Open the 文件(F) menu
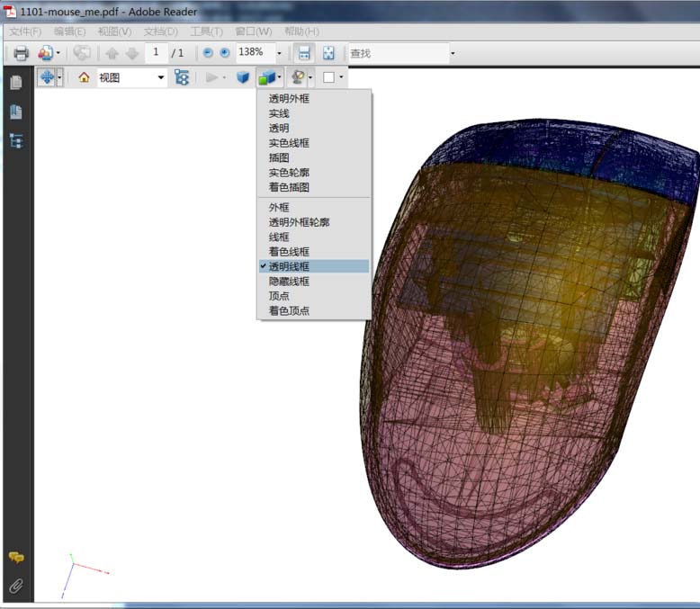 click(25, 31)
